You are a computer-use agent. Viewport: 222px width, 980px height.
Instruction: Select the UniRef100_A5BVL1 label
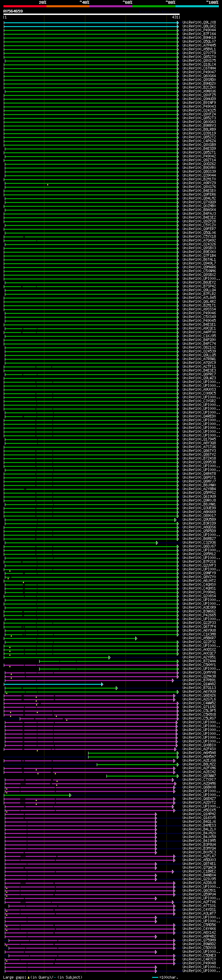(x=199, y=49)
